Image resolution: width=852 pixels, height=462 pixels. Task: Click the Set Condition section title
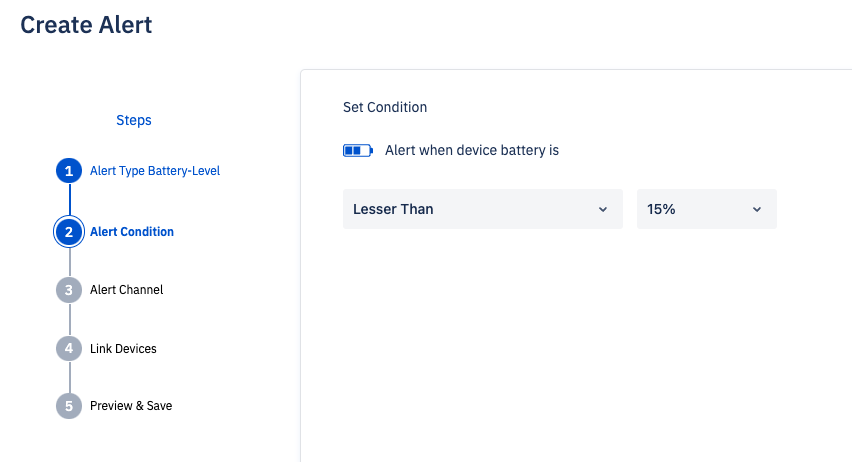pyautogui.click(x=385, y=107)
